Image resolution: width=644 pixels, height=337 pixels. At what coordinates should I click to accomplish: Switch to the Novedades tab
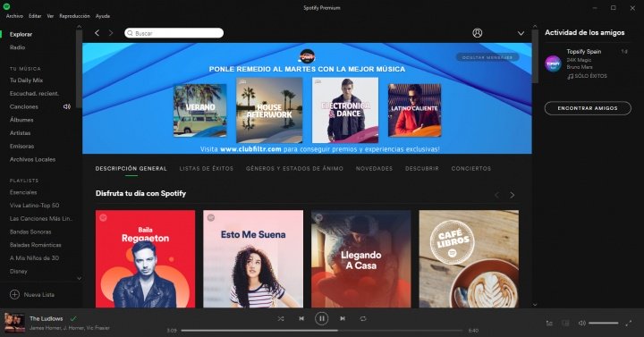coord(374,168)
